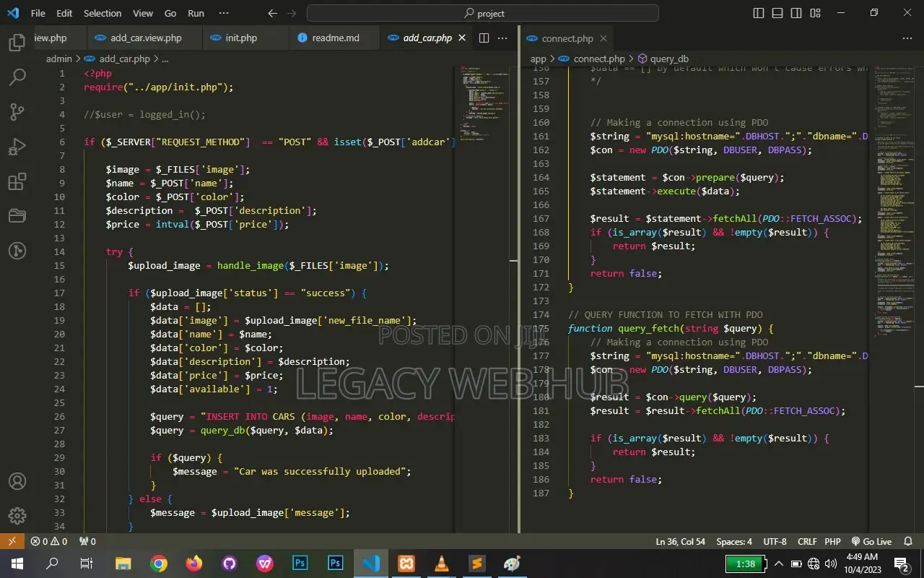Screen dimensions: 924x578
Task: Open the File menu
Action: point(38,13)
